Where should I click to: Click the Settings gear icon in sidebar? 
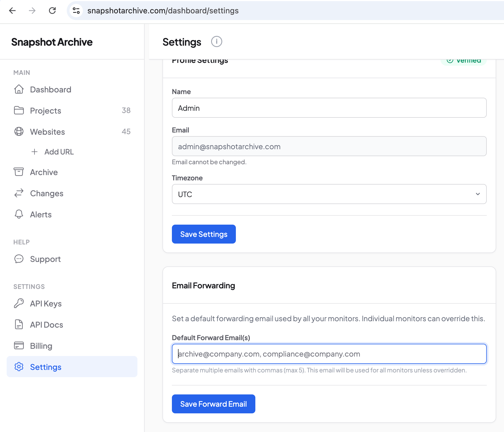19,367
